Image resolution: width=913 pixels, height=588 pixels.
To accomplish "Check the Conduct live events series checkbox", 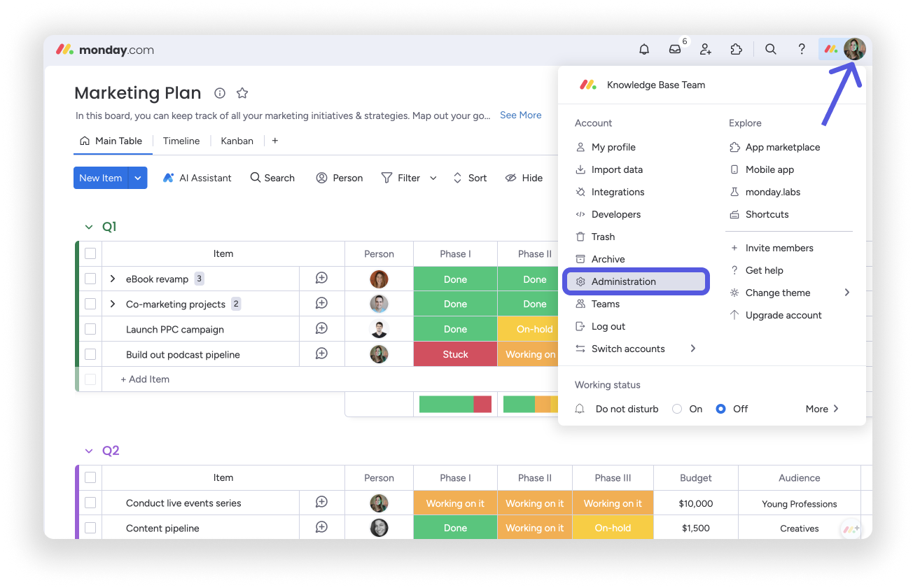I will (x=90, y=503).
